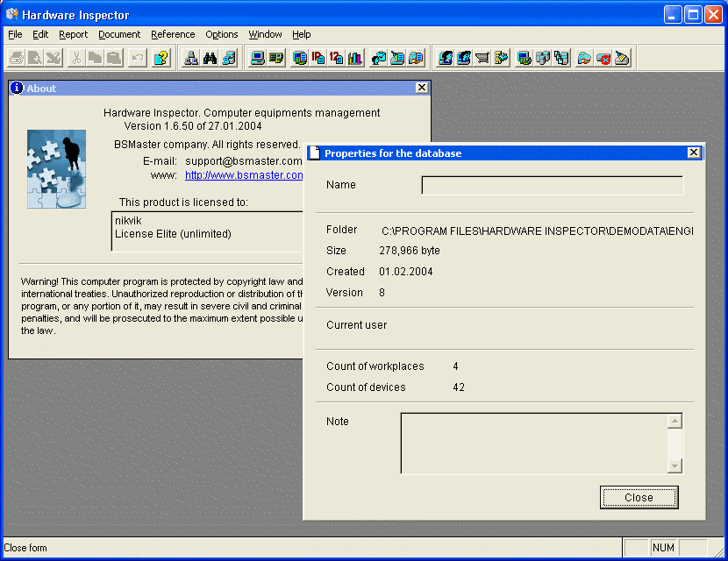Close the Properties for the database dialog via X
The height and width of the screenshot is (561, 728).
[694, 153]
